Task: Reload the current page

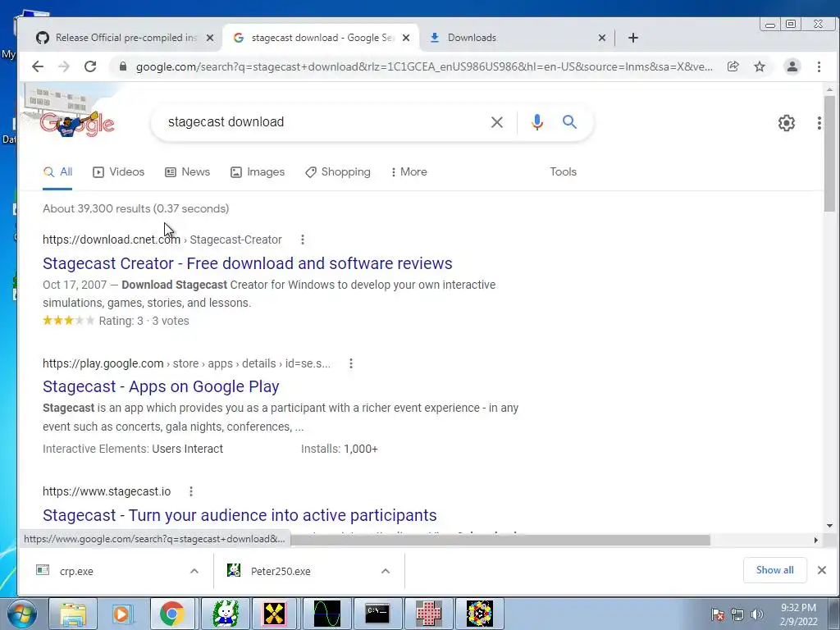Action: tap(90, 66)
